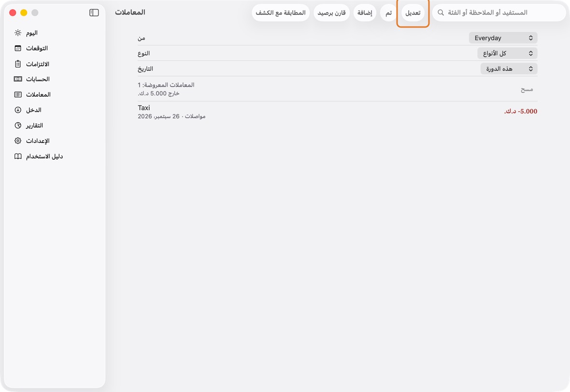Open the كل الأنواع type dropdown
The image size is (570, 392).
[x=508, y=54]
